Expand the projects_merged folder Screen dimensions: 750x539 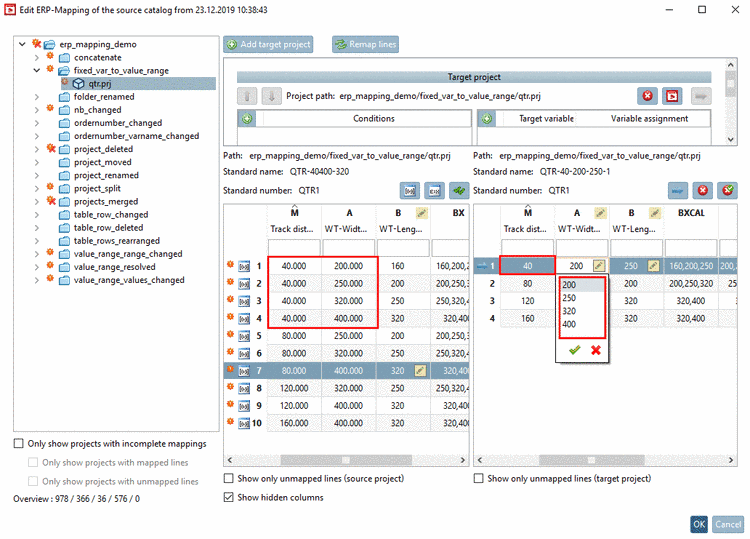click(x=37, y=201)
